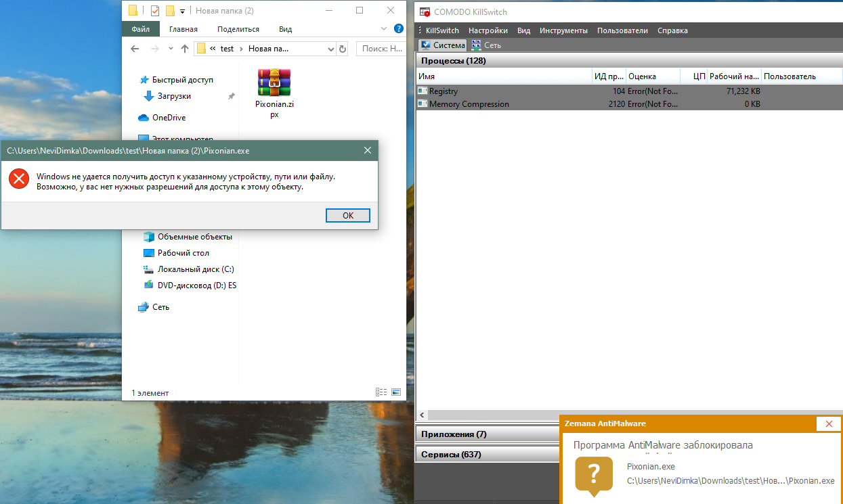
Task: Click OK in the access error dialog
Action: pos(347,216)
